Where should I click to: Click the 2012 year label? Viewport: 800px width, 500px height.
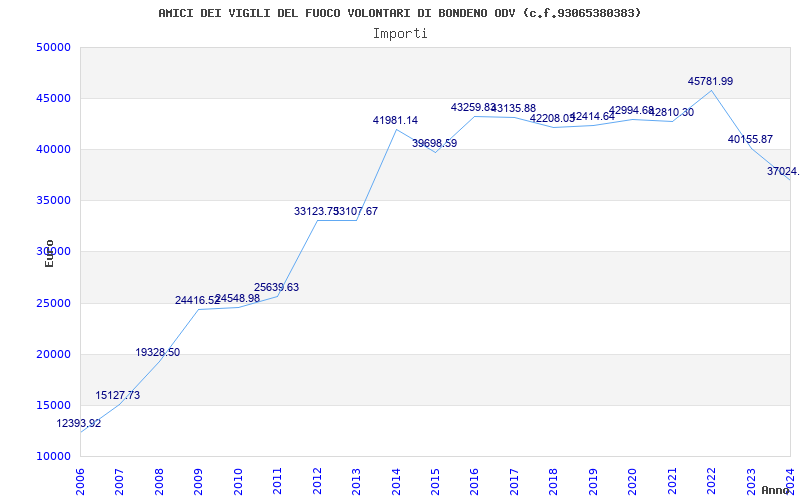[317, 481]
